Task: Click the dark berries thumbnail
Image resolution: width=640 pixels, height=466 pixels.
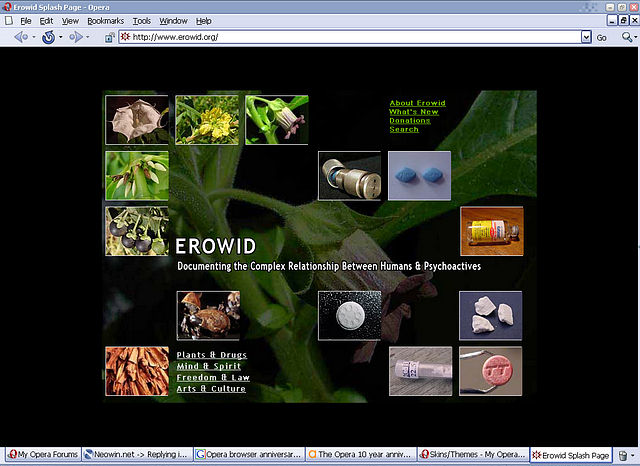Action: pyautogui.click(x=137, y=231)
